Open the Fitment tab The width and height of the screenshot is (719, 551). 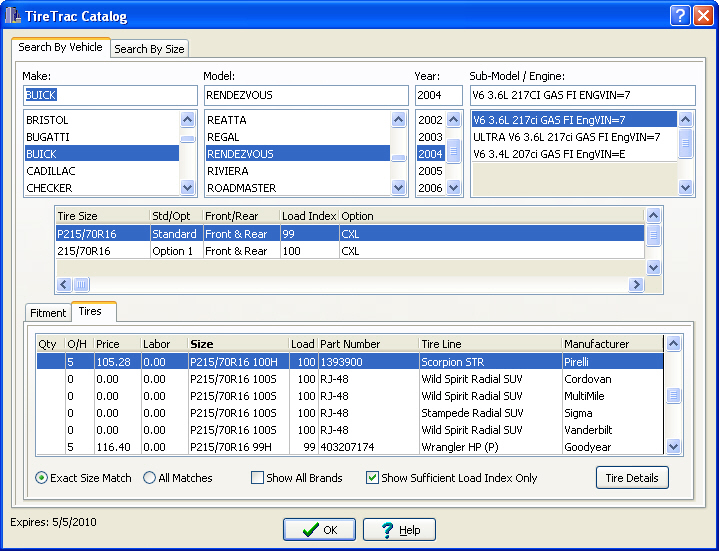point(48,313)
